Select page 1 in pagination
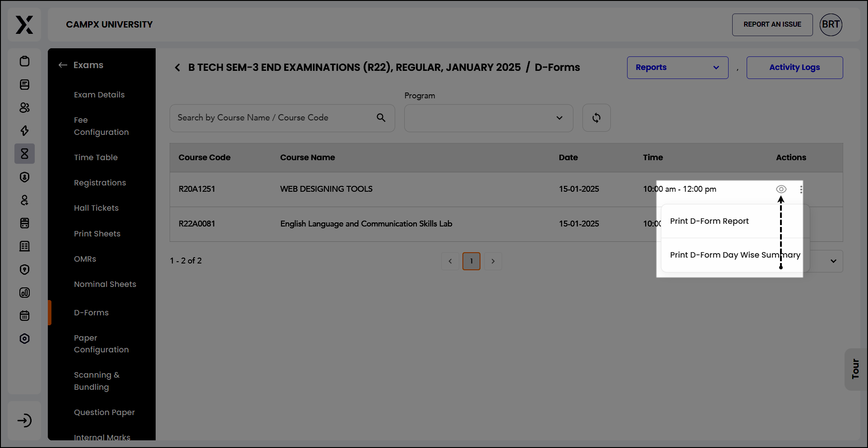 pyautogui.click(x=471, y=261)
